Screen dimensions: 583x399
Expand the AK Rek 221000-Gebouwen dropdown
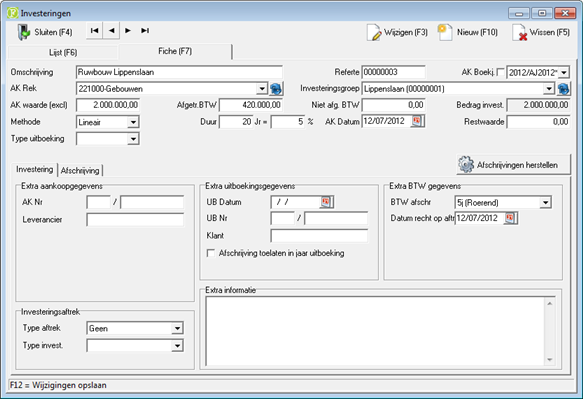pyautogui.click(x=262, y=89)
